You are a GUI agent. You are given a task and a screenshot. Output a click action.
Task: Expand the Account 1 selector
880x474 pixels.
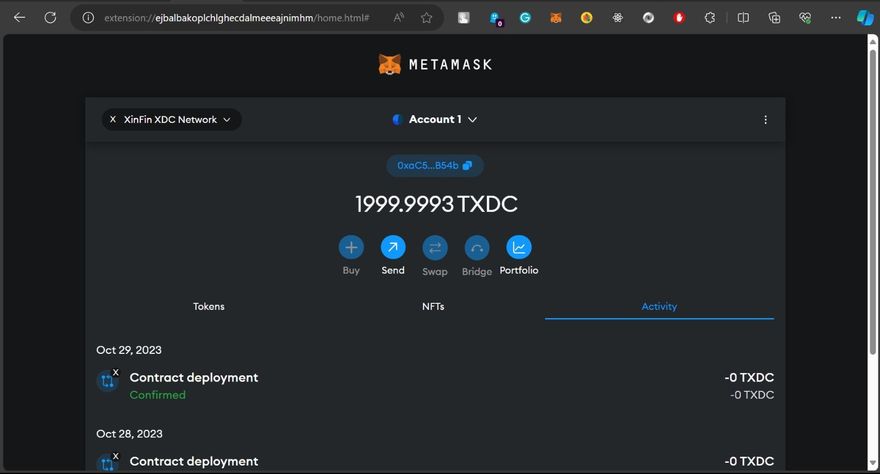[x=435, y=120]
